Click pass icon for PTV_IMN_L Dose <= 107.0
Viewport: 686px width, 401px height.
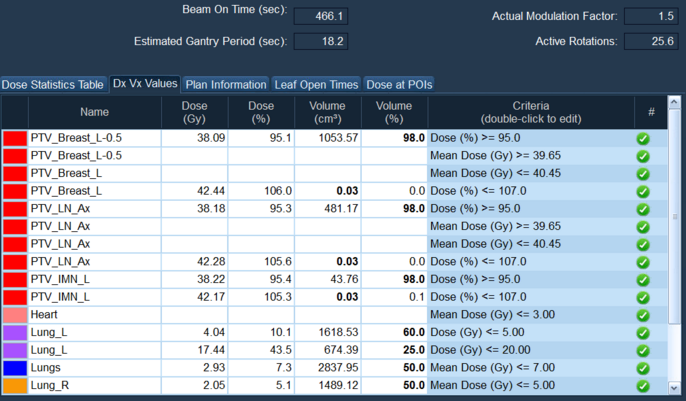643,297
